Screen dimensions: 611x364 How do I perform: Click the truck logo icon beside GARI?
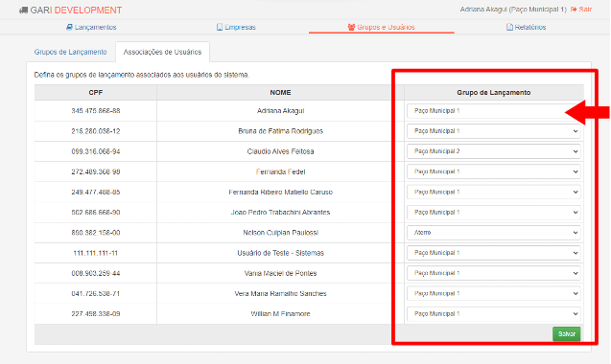23,11
